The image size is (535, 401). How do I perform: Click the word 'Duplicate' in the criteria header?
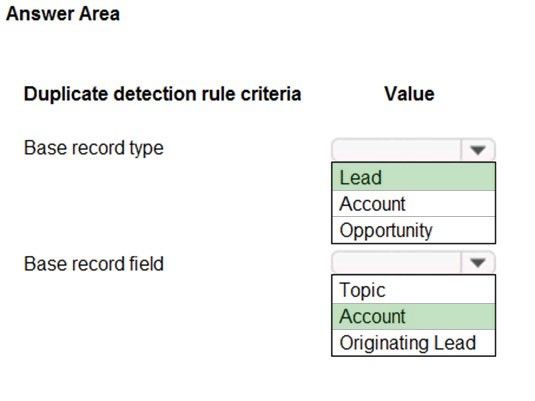click(66, 95)
